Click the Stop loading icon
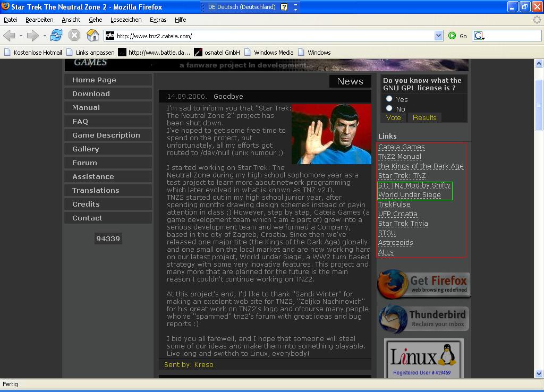544x392 pixels. (x=74, y=36)
